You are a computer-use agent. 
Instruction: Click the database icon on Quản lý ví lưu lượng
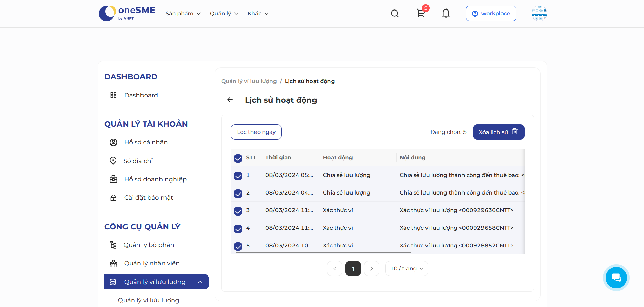coord(113,282)
